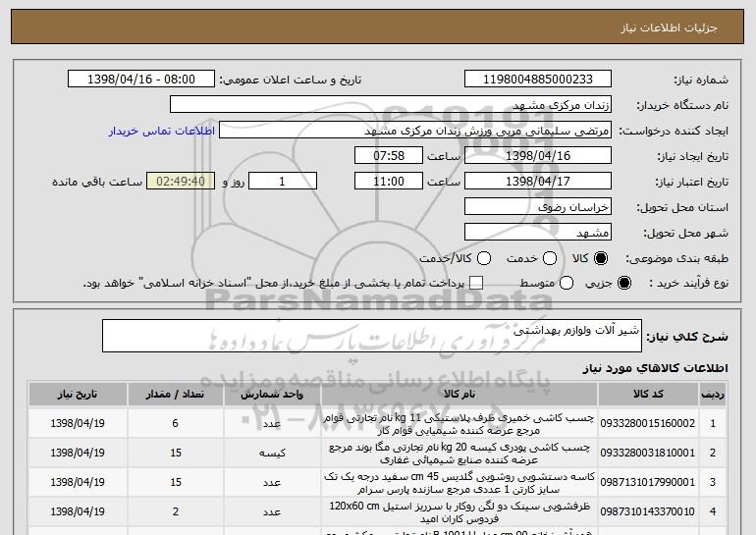Select the خدمت radio button
This screenshot has height=535, width=756.
click(x=550, y=259)
